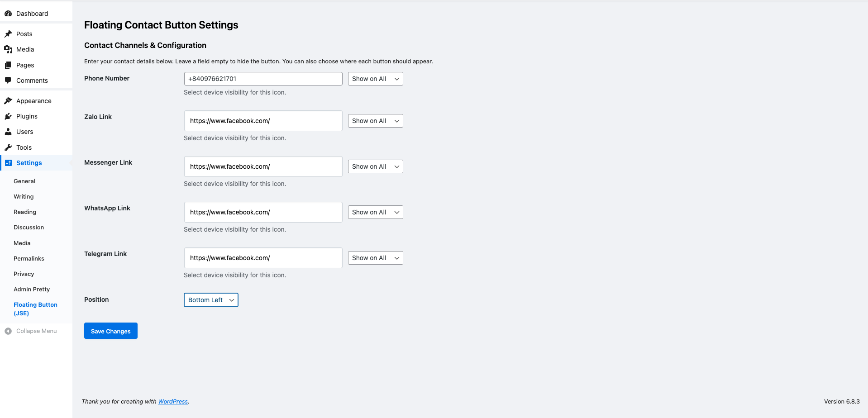Focus the WhatsApp Link input field
The width and height of the screenshot is (868, 418).
pyautogui.click(x=263, y=212)
